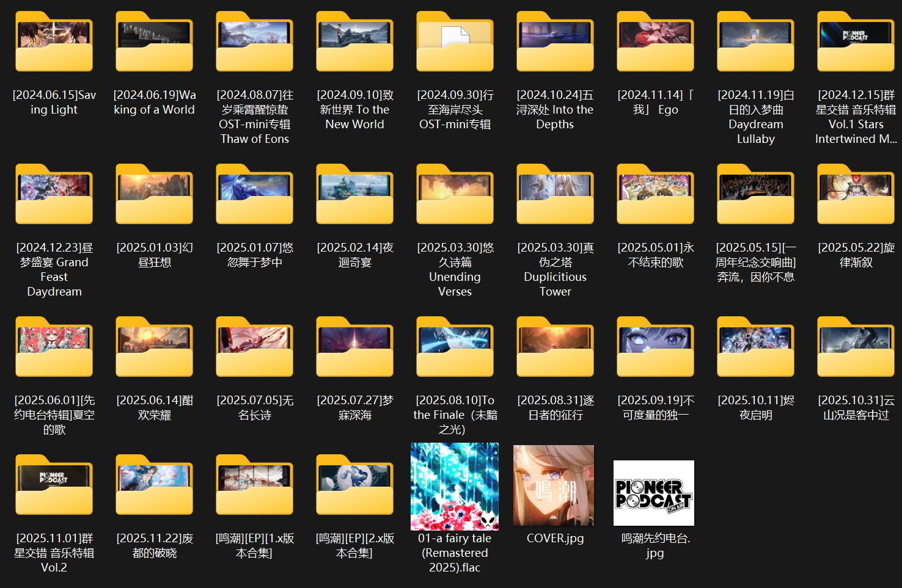The width and height of the screenshot is (902, 588).
Task: Select the COVER.jpg image thumbnail
Action: pyautogui.click(x=554, y=485)
